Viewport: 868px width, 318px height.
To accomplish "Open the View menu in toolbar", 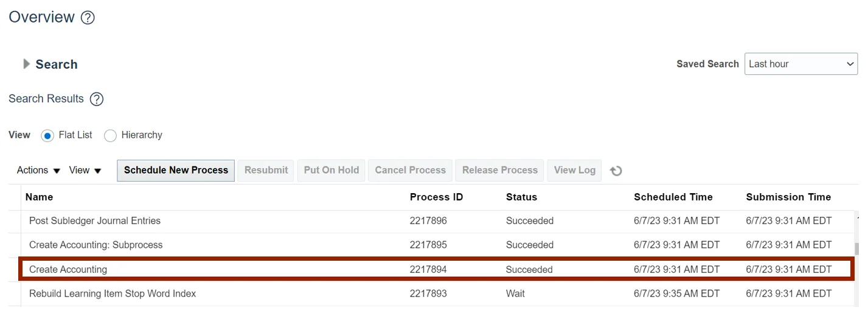I will click(x=85, y=171).
